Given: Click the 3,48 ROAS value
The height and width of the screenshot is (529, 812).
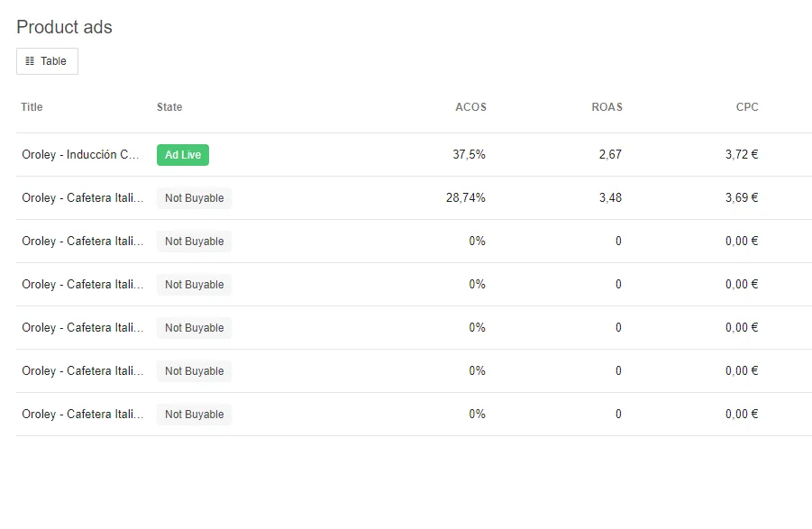Looking at the screenshot, I should coord(610,197).
